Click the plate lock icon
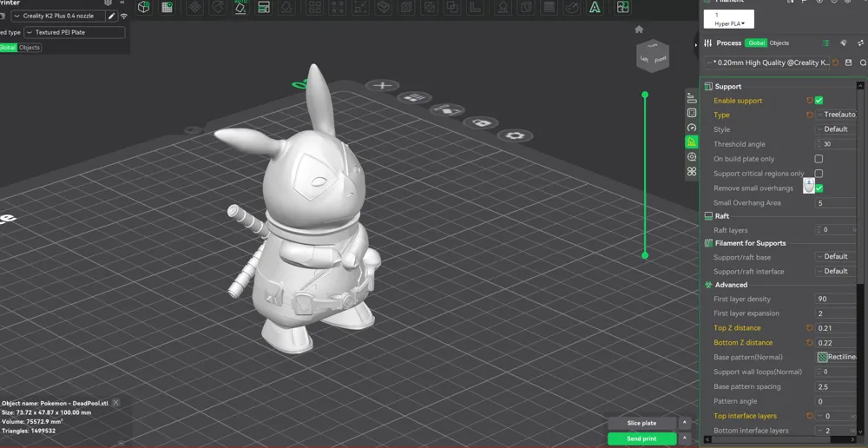868x448 pixels. (x=481, y=122)
